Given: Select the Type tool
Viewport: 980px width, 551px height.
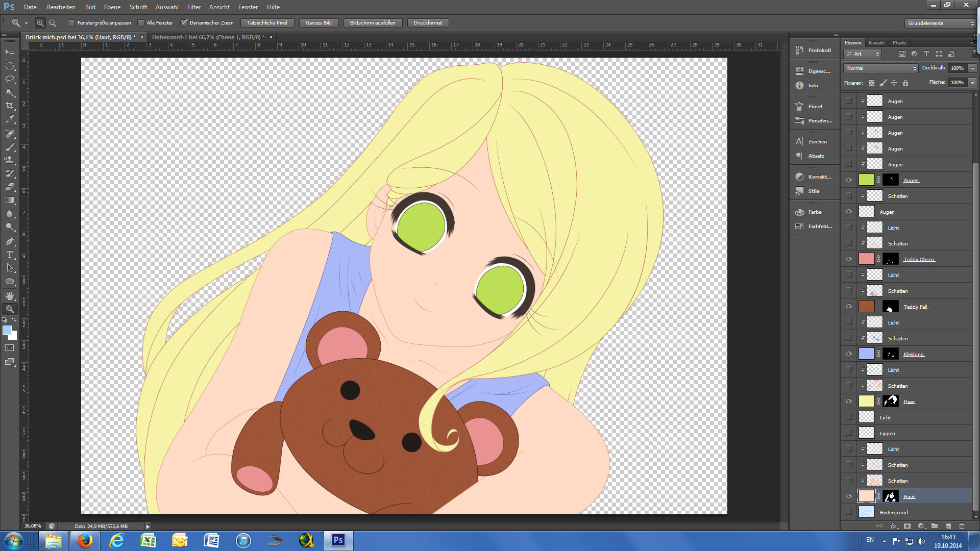Looking at the screenshot, I should (x=10, y=255).
